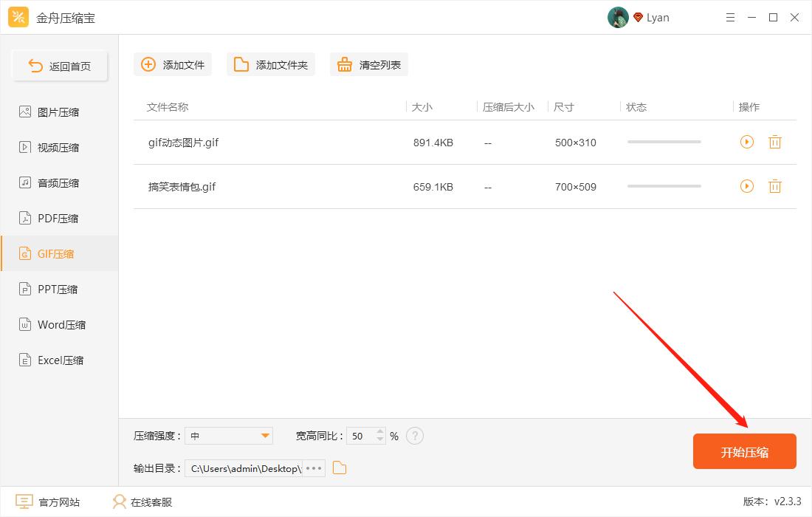Open the application hamburger menu
812x517 pixels.
tap(730, 16)
